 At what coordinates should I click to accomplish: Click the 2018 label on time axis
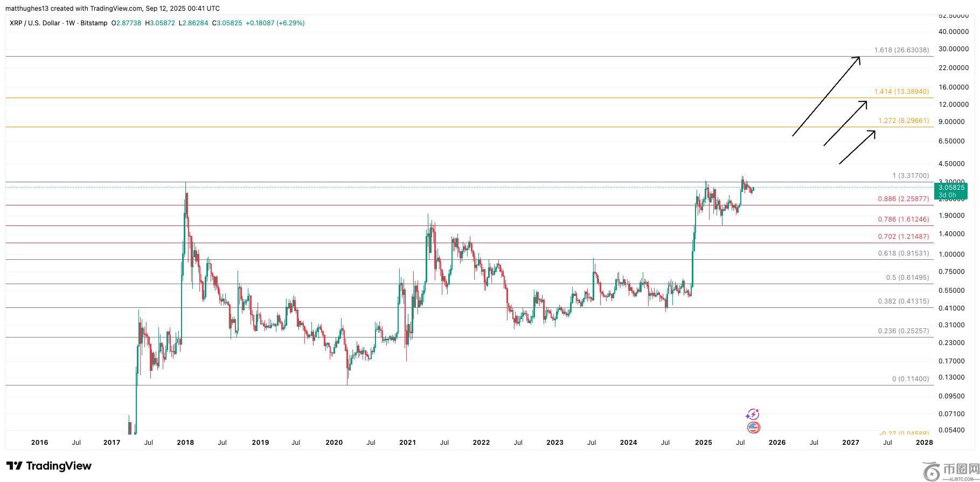pyautogui.click(x=185, y=443)
